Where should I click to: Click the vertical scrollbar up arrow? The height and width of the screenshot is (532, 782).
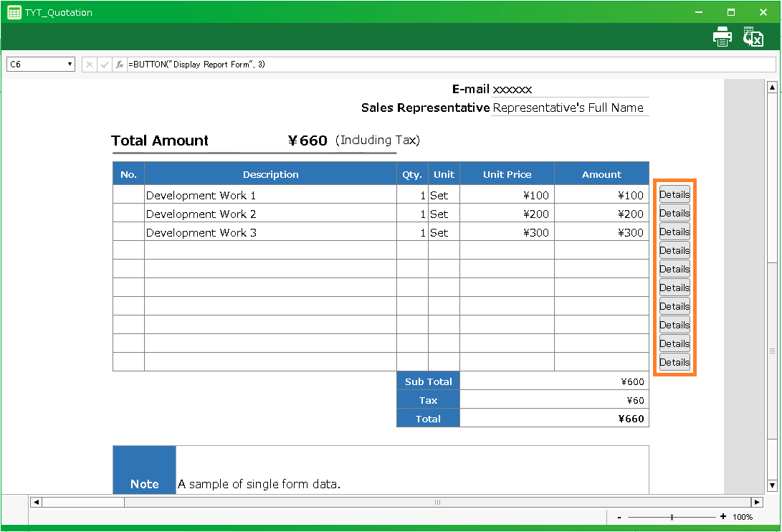772,87
